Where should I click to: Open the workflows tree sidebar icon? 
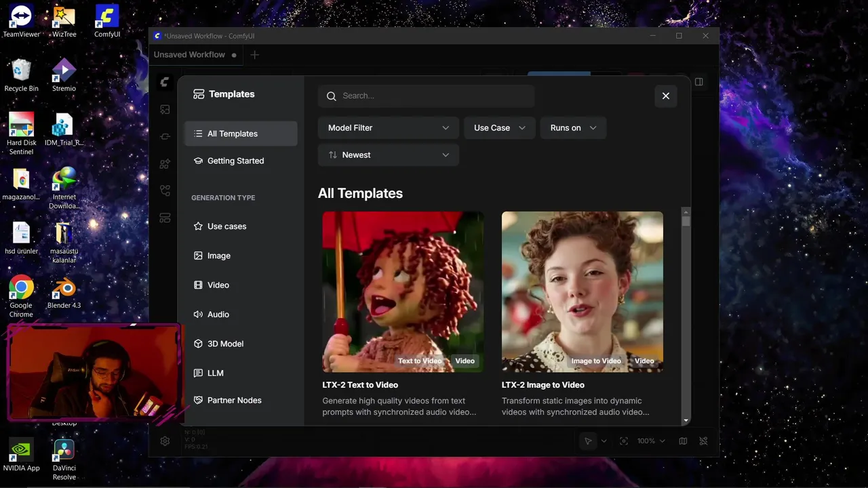coord(165,190)
